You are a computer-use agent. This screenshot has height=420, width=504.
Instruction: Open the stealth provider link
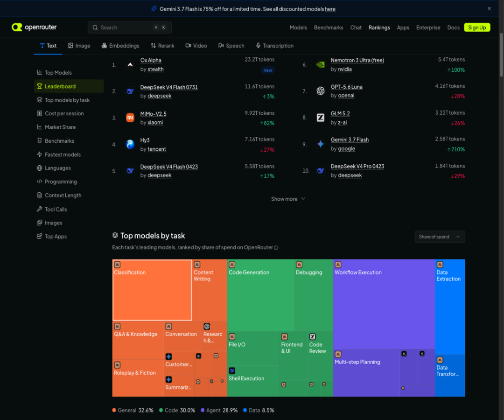point(155,69)
